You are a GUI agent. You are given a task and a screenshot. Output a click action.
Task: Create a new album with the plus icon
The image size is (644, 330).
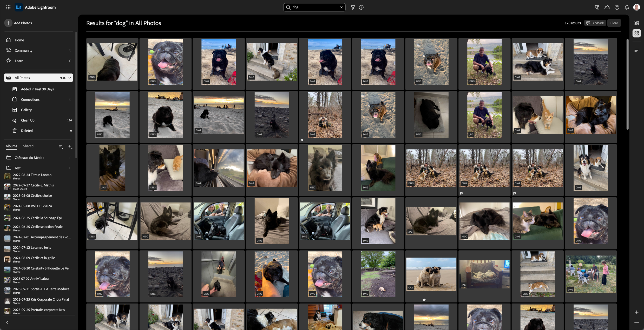(70, 146)
